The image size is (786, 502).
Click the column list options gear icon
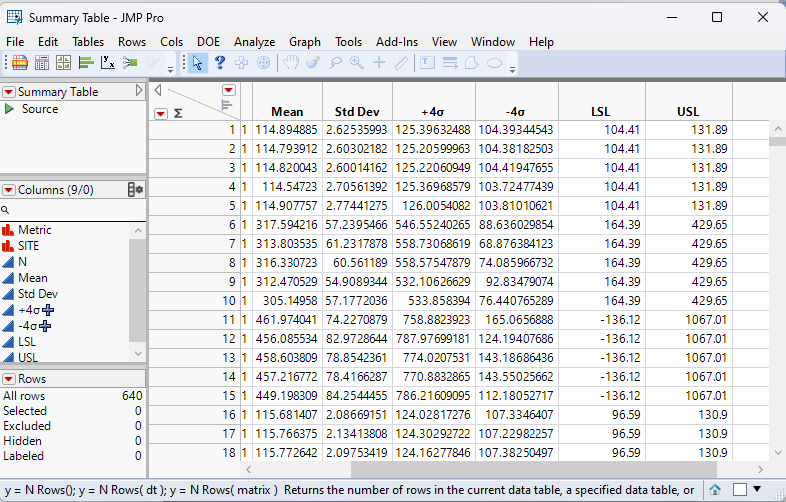(x=135, y=190)
